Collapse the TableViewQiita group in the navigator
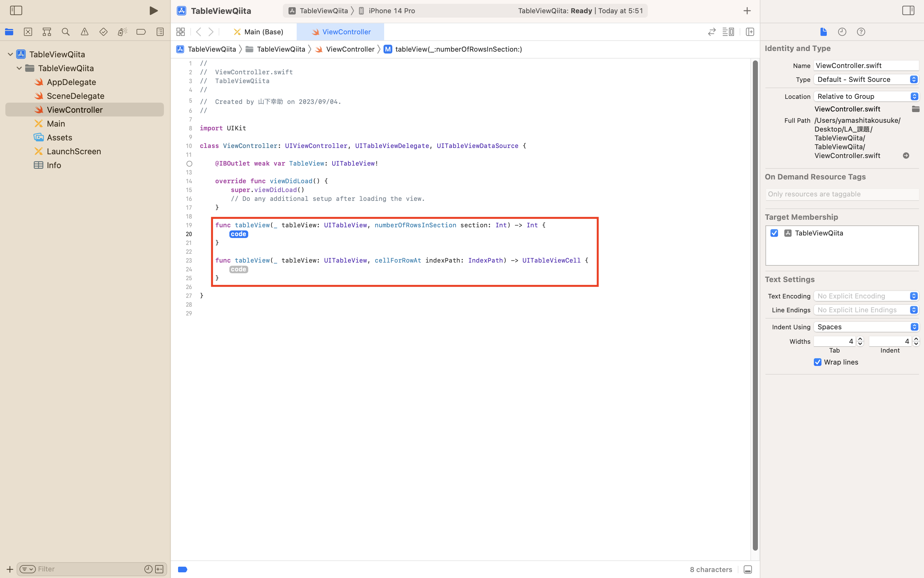924x578 pixels. coord(19,68)
